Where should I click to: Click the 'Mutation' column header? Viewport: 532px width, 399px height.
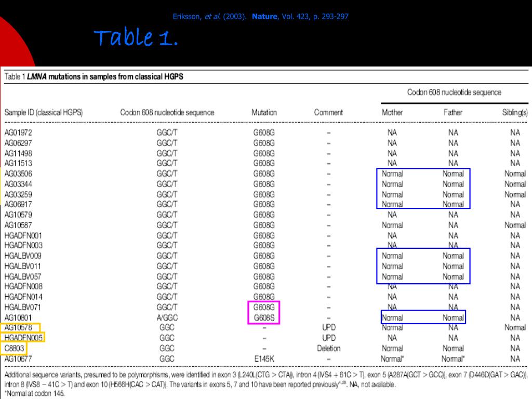[264, 112]
